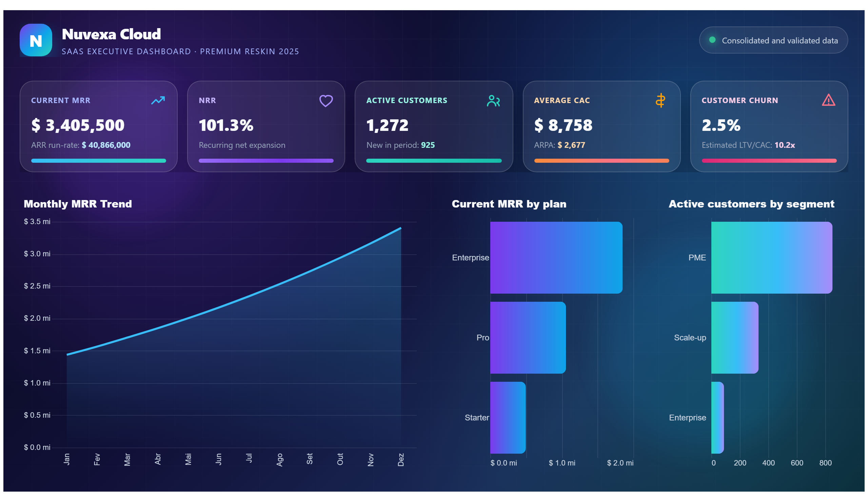Click the CURRENT MRR card title

[60, 100]
